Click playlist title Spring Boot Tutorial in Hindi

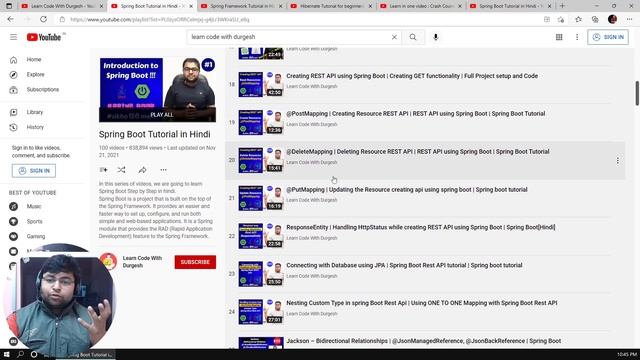tap(155, 134)
